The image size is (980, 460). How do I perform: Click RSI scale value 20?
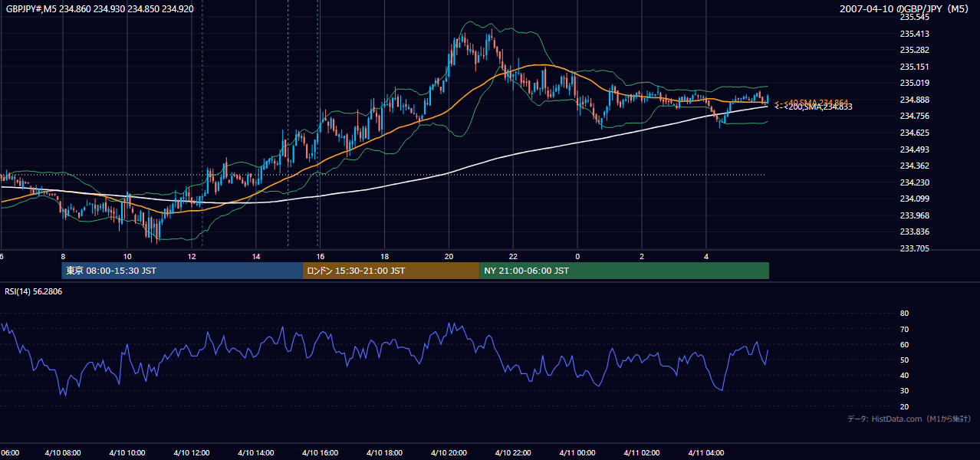tap(904, 407)
